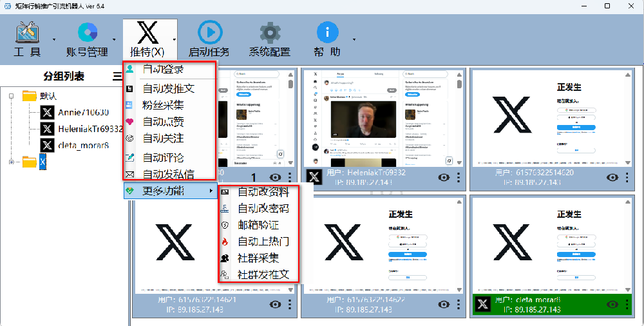Click the HeleniakTr69332 browser thumbnail video
Viewport: 644px width, 326px height.
pos(363,119)
